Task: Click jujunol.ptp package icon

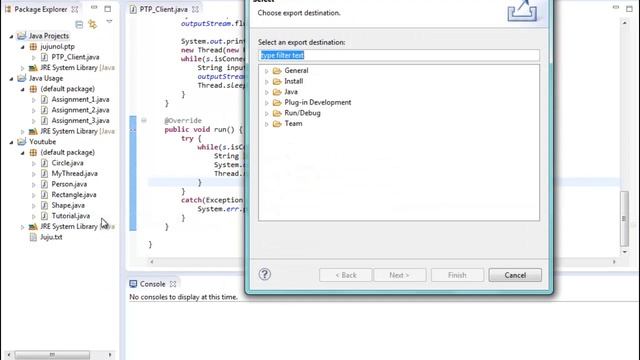Action: point(33,47)
